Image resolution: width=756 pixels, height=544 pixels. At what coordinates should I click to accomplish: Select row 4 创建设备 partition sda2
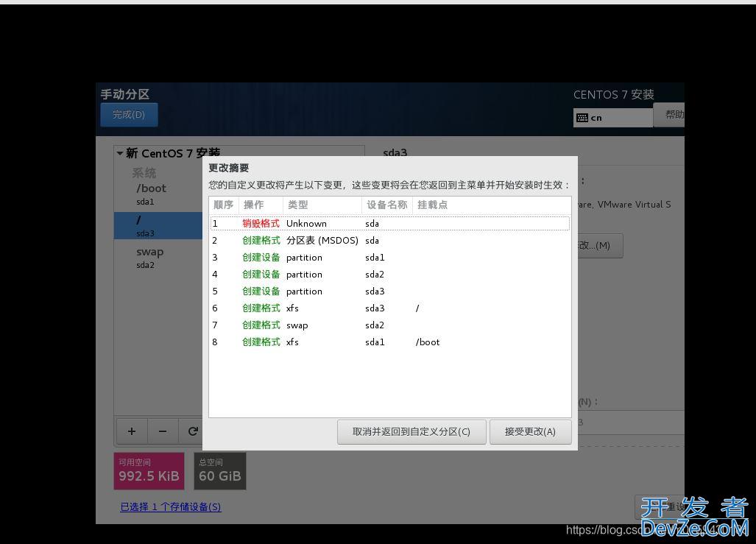click(390, 275)
